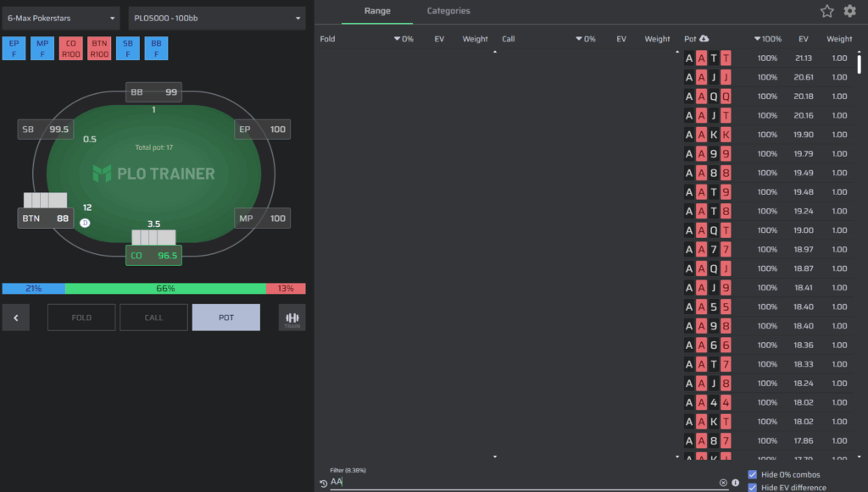The height and width of the screenshot is (492, 868).
Task: Select the MP seat on the table
Action: pyautogui.click(x=263, y=218)
